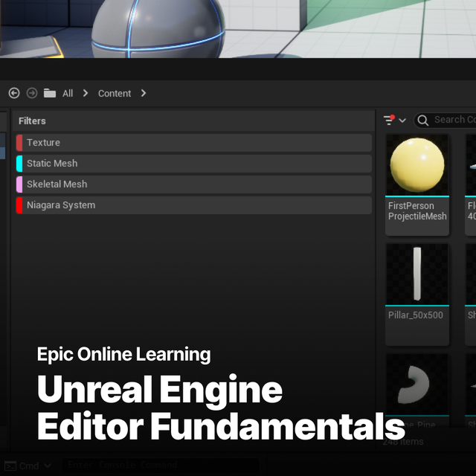Toggle the Texture filter
Viewport: 476px width, 476px height.
193,143
